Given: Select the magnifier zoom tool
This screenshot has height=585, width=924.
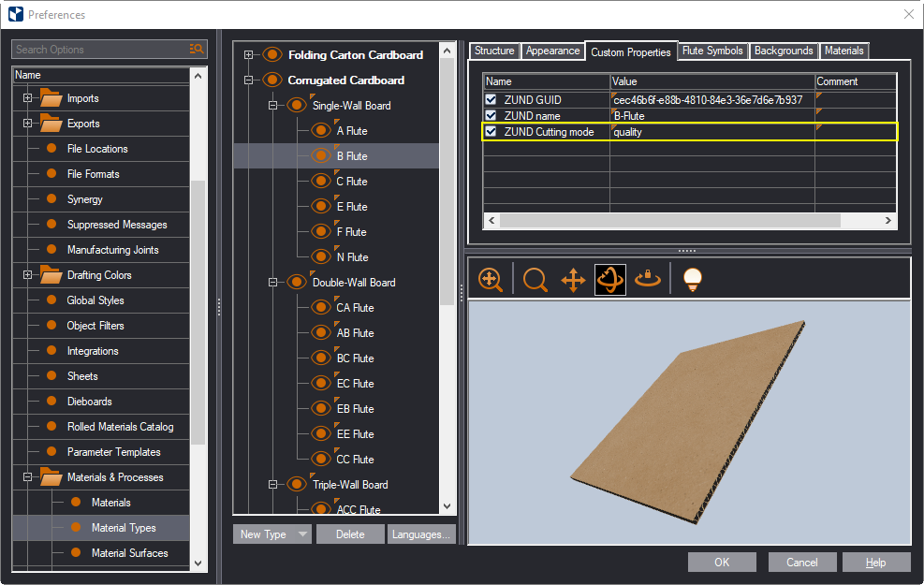Looking at the screenshot, I should [535, 279].
